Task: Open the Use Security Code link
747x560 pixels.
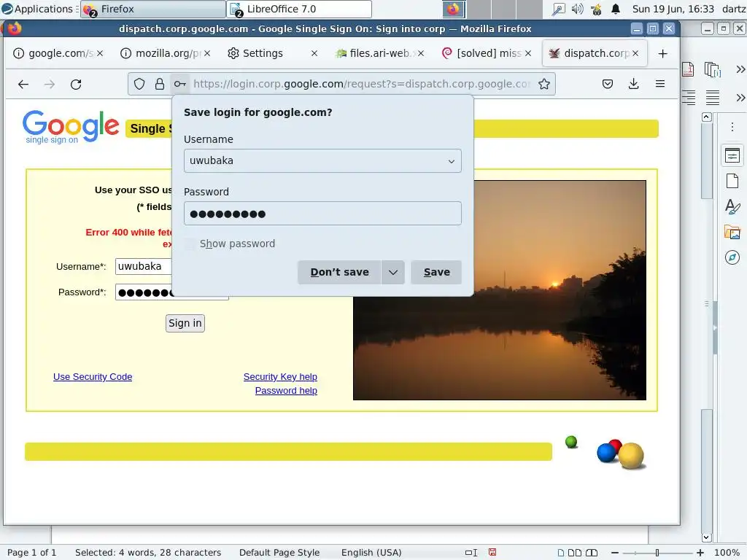Action: pos(93,377)
